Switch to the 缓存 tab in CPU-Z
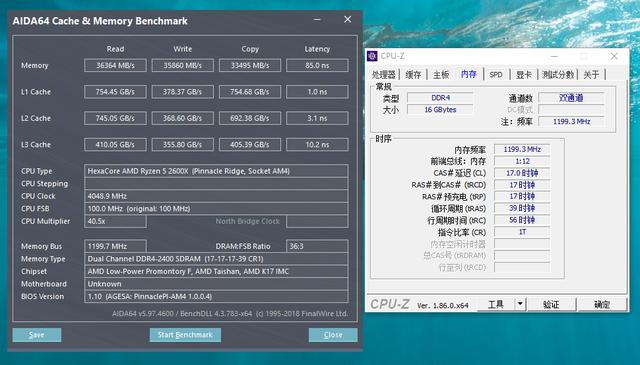Screen dimensions: 640x365 click(x=413, y=75)
